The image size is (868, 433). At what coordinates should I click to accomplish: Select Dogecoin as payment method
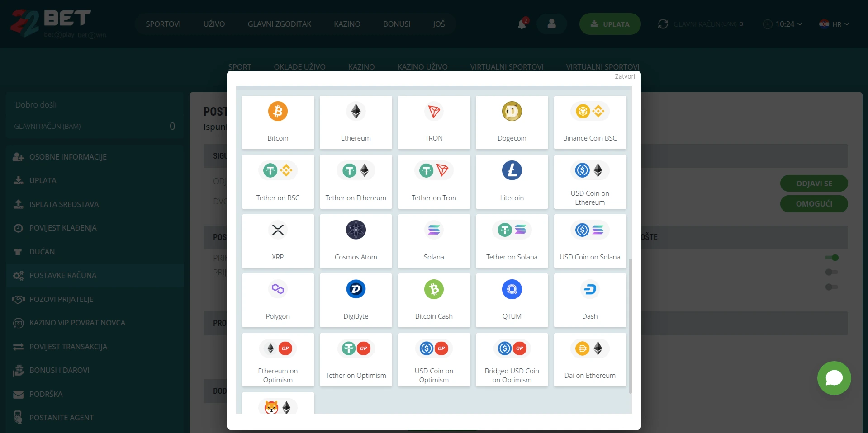512,112
